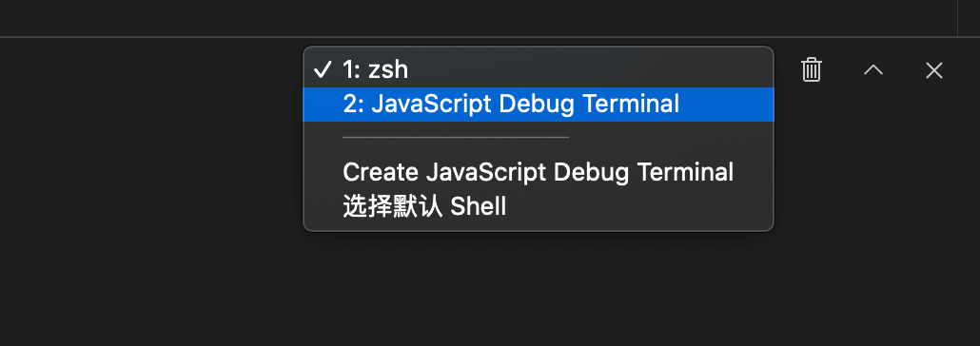Close the terminal panel with the X

[x=933, y=70]
